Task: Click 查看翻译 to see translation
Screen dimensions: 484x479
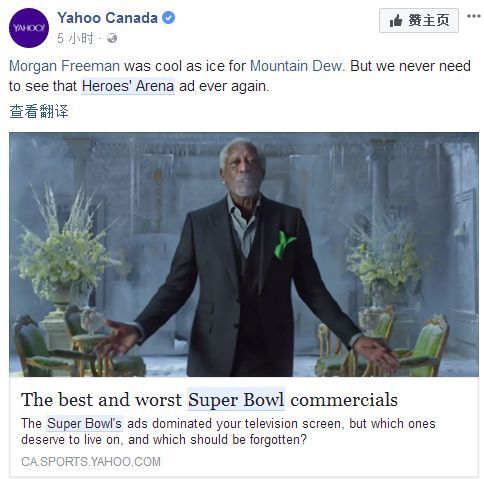Action: pyautogui.click(x=39, y=111)
